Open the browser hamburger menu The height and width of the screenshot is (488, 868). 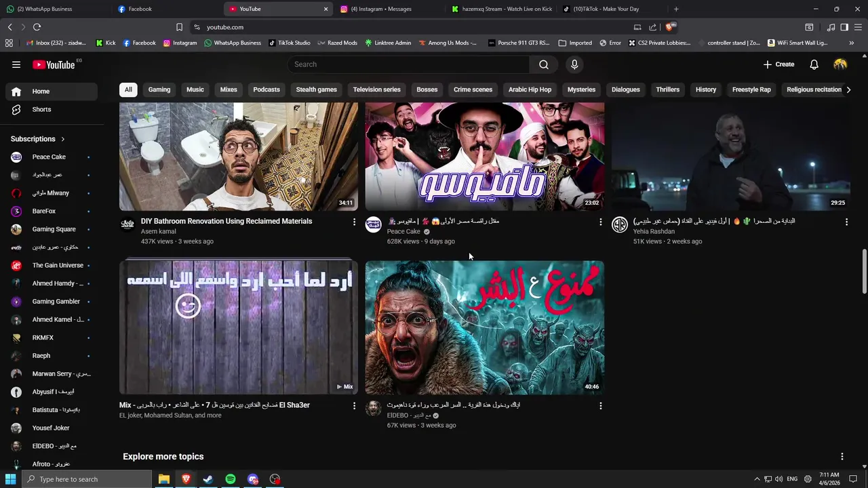click(859, 27)
